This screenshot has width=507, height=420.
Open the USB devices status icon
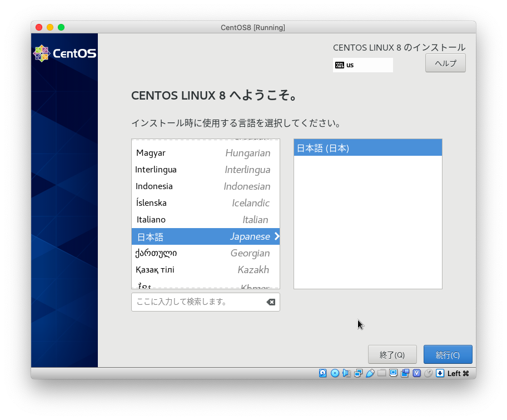[x=370, y=373]
